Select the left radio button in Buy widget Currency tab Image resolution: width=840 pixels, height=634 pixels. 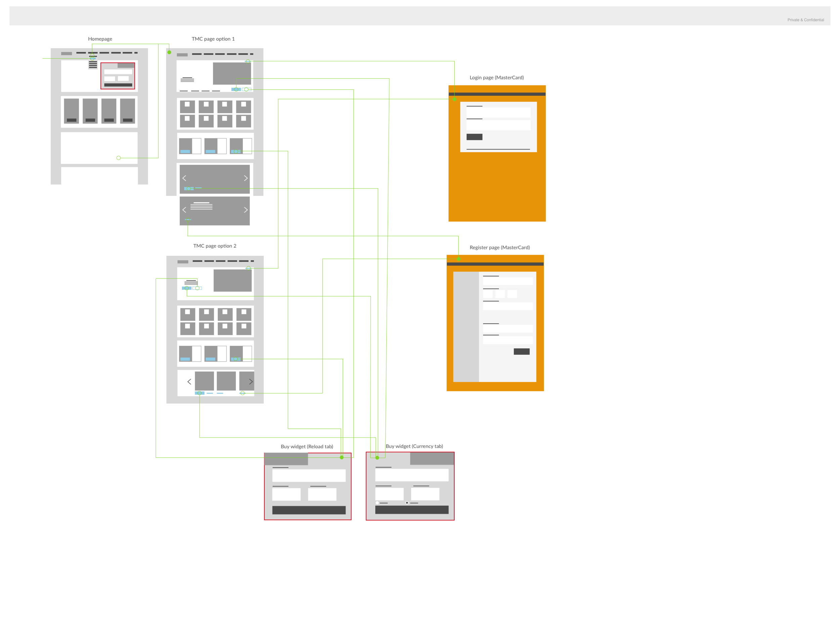[x=377, y=502]
